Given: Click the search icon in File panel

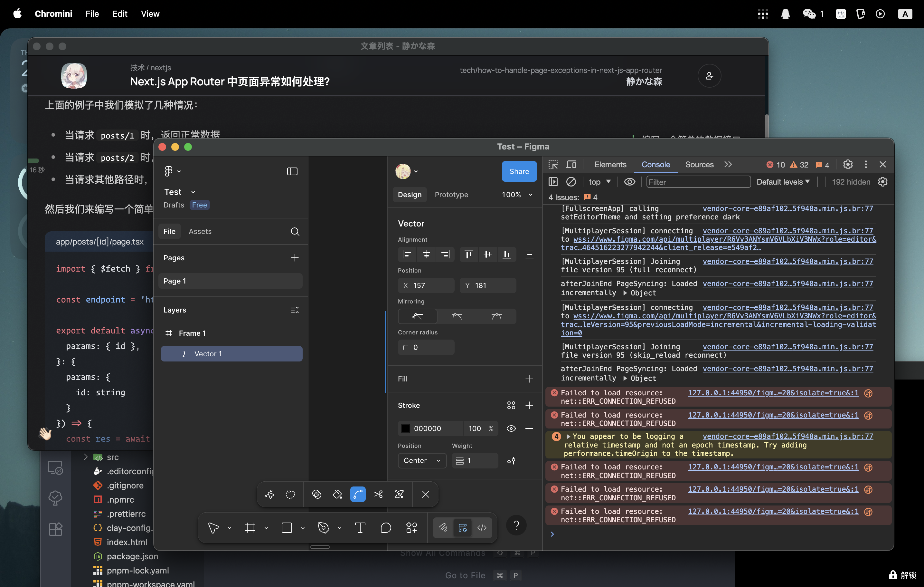Looking at the screenshot, I should 295,232.
